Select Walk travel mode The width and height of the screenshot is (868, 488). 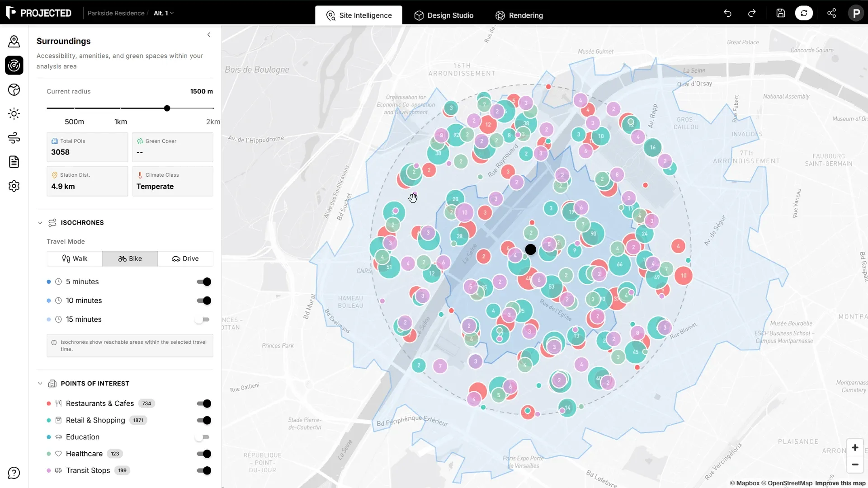75,258
